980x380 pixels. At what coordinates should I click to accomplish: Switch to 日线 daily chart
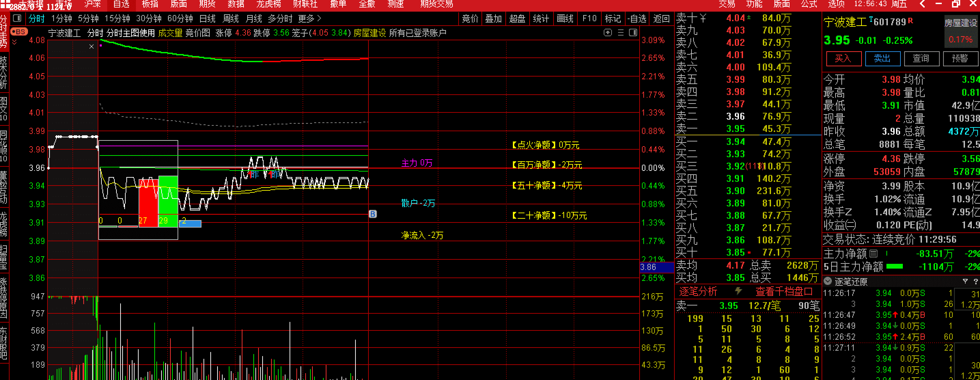pyautogui.click(x=207, y=18)
